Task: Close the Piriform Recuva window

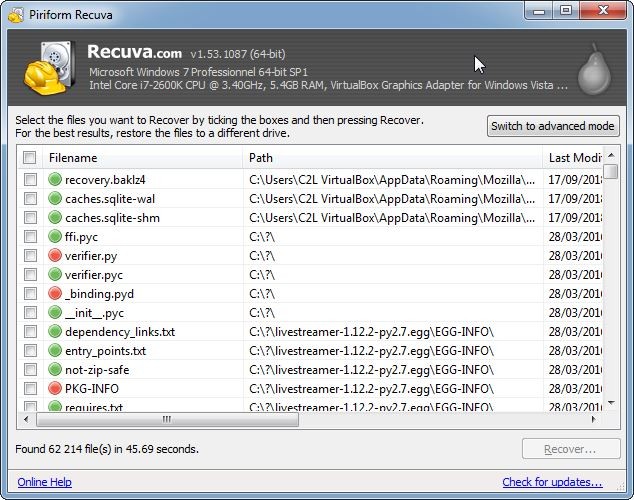Action: (x=603, y=11)
